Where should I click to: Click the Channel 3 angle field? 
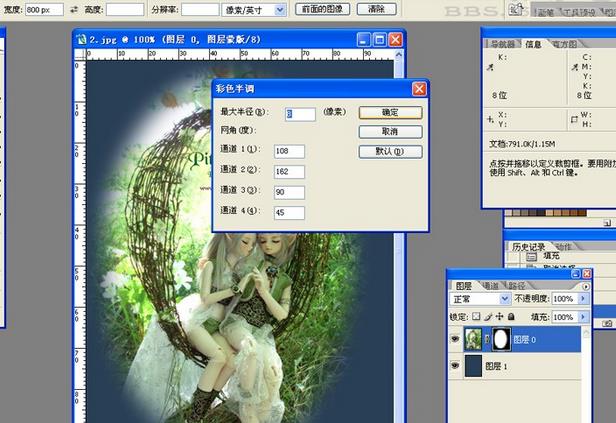pos(289,192)
